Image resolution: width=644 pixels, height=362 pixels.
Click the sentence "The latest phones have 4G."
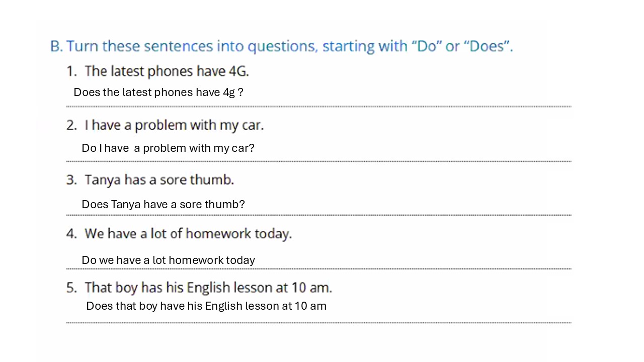[167, 71]
